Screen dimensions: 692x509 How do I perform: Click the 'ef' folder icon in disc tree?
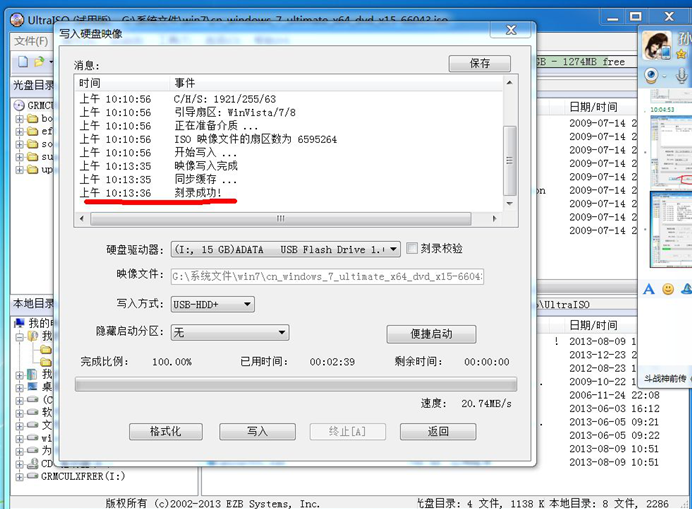(32, 131)
